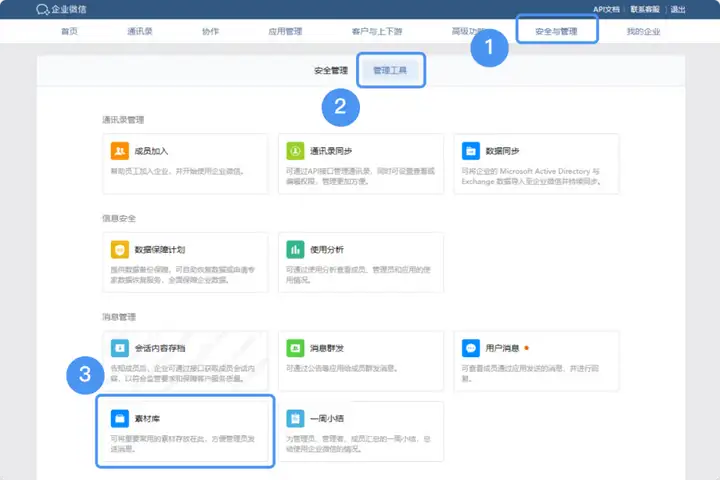Go to 首页 in the navigation bar
This screenshot has width=720, height=480.
(69, 32)
